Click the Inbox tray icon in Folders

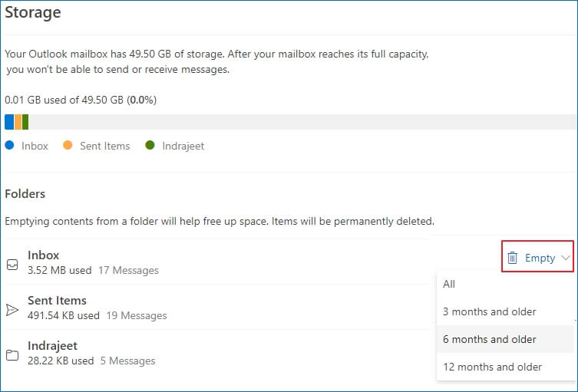[12, 265]
